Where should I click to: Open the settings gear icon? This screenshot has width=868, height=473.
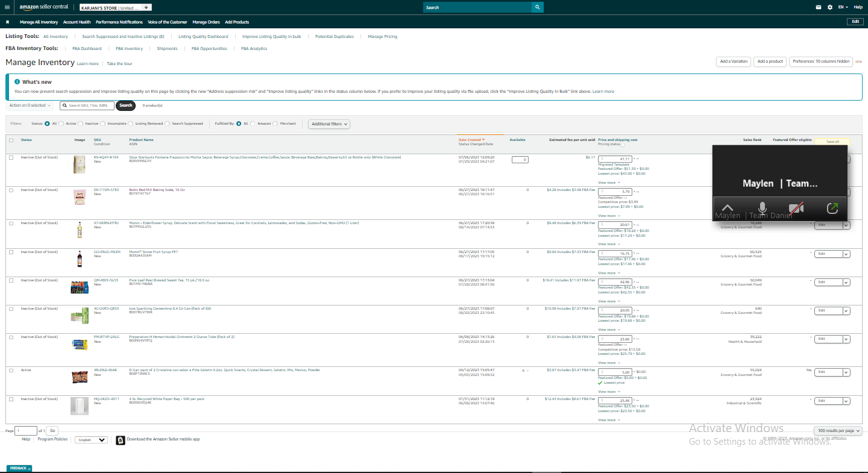tap(830, 7)
